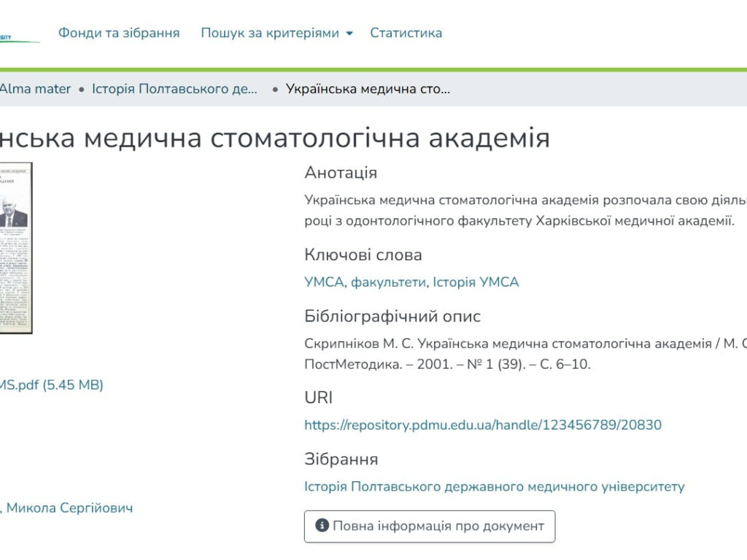Open author link Микола Сергійович
747x560 pixels.
[69, 507]
